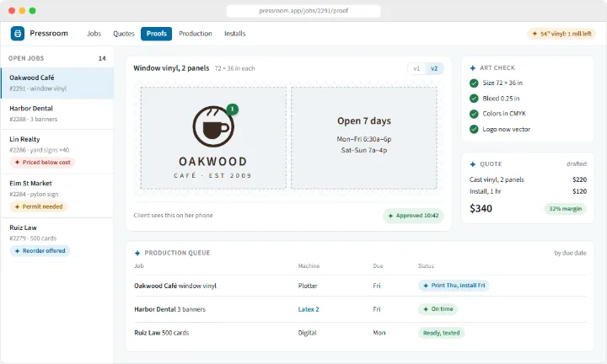The height and width of the screenshot is (364, 607).
Task: Change the 'by due date' sort order
Action: tap(570, 253)
